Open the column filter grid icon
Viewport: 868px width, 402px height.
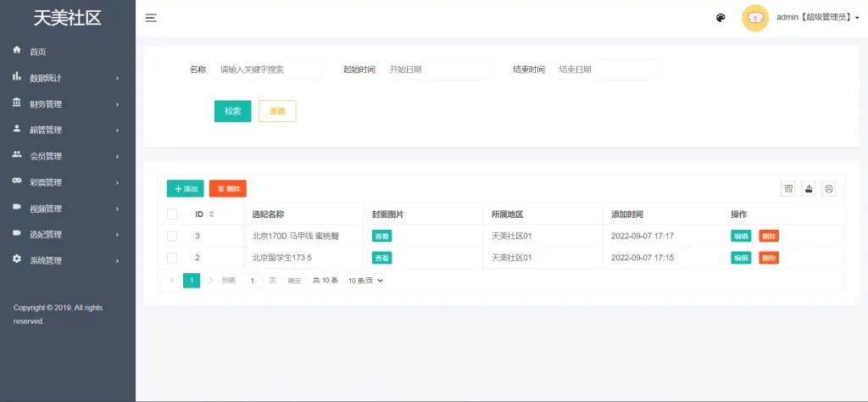pyautogui.click(x=788, y=189)
